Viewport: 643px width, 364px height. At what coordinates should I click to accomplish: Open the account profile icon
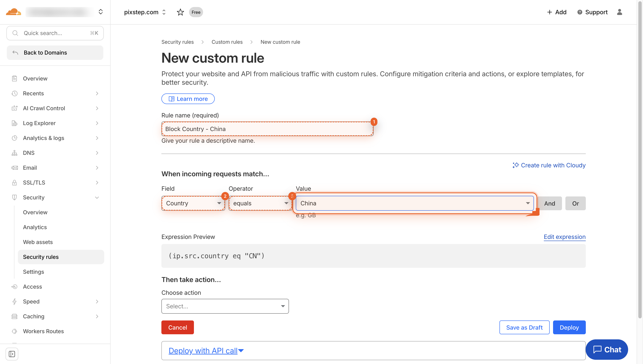[x=619, y=12]
